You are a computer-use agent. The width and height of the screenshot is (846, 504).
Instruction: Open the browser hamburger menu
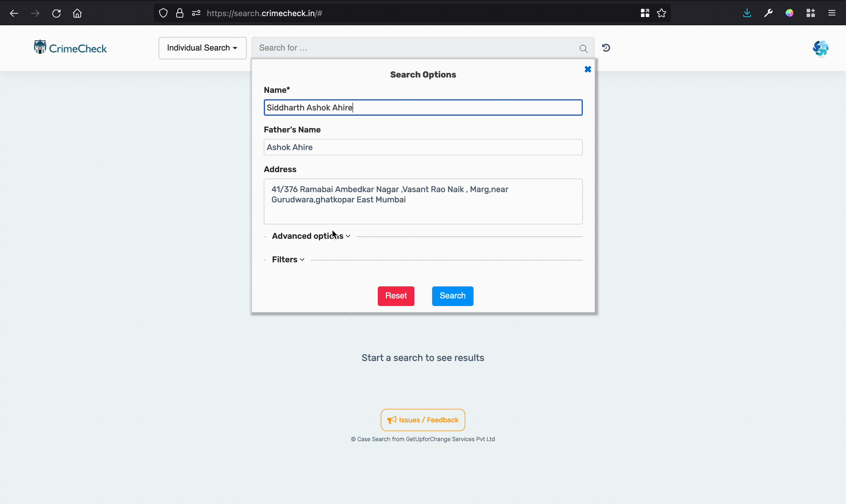[832, 13]
